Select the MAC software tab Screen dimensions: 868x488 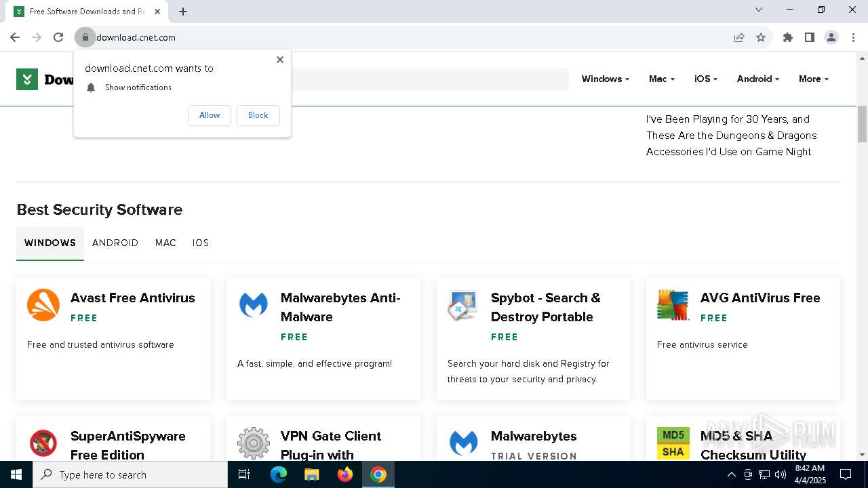coord(165,243)
